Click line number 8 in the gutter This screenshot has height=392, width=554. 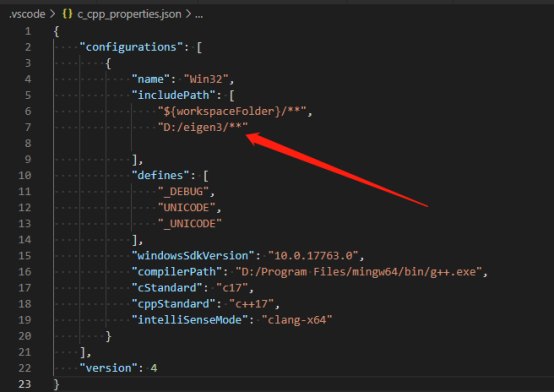(28, 143)
